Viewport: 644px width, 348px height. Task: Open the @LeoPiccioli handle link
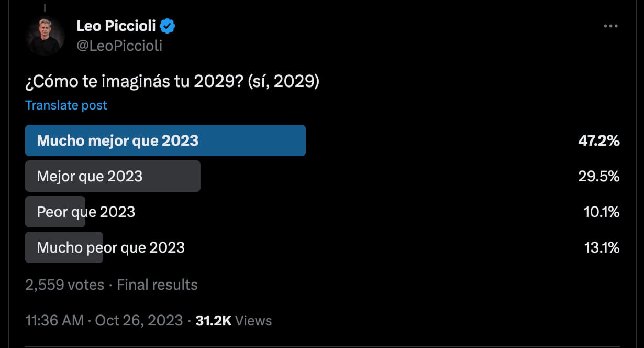(119, 46)
